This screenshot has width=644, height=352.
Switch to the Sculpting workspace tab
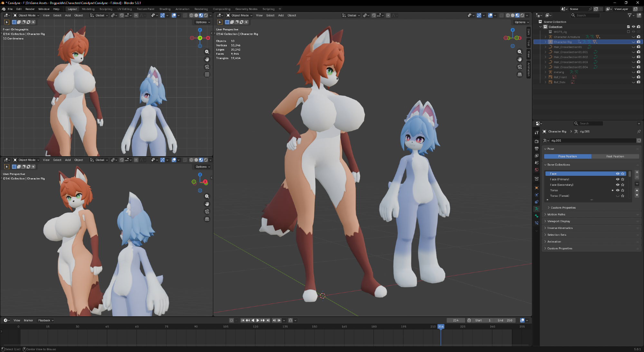pyautogui.click(x=106, y=9)
